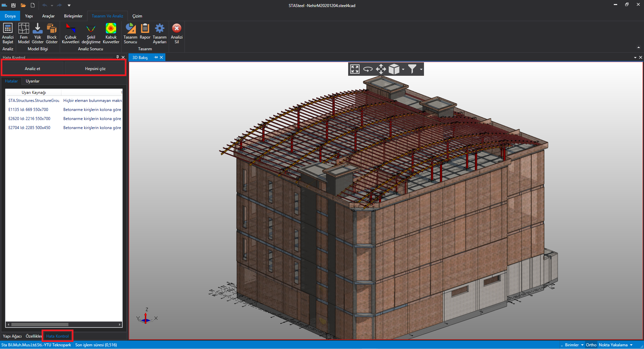Expand the filter options dropdown
Image resolution: width=644 pixels, height=349 pixels.
click(421, 69)
